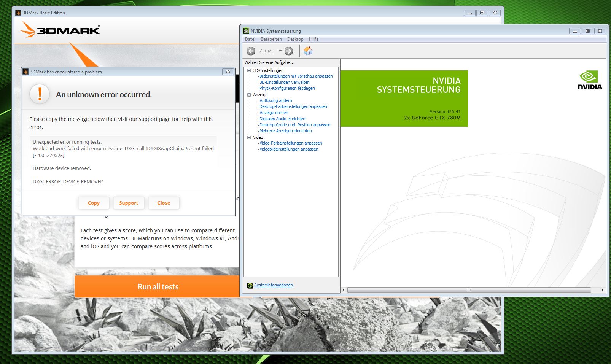
Task: Open the back history dropdown arrow
Action: (280, 51)
